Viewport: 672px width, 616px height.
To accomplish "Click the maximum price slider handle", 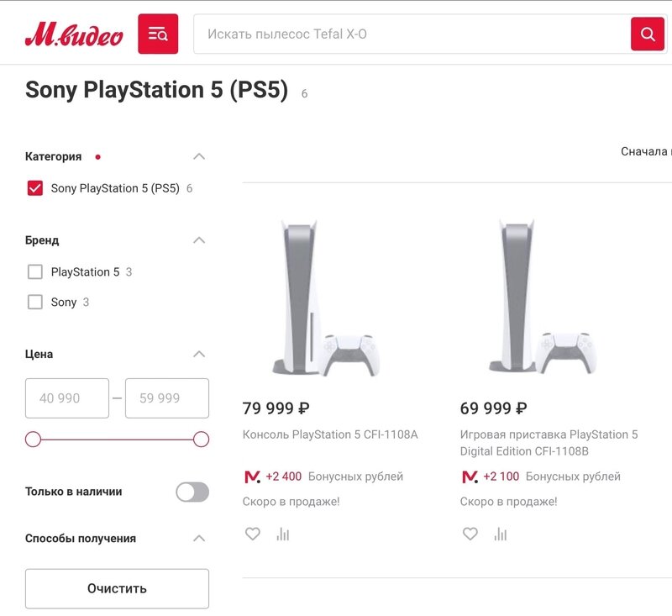I will click(201, 440).
